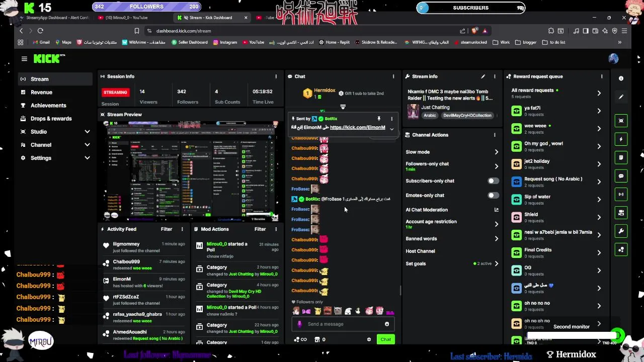Viewport: 644px width, 362px height.
Task: Expand the pinned message chevron
Action: click(391, 129)
